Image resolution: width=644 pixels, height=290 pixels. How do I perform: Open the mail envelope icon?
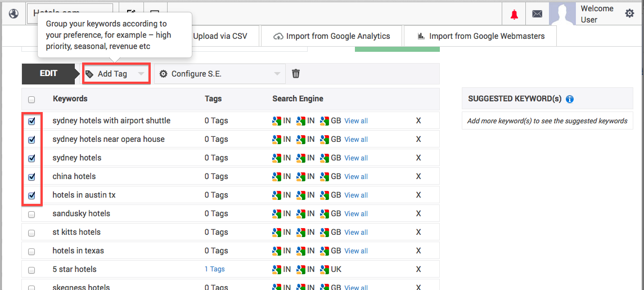537,14
